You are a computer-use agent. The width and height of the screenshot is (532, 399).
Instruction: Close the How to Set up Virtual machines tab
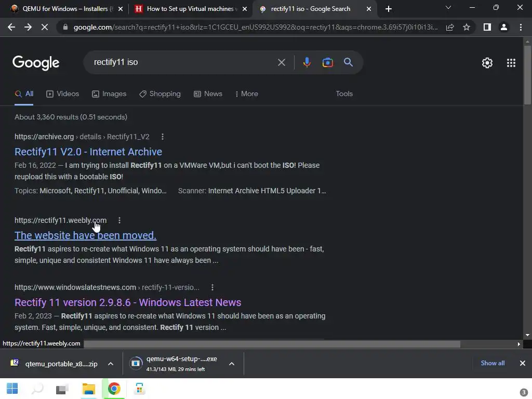coord(245,9)
